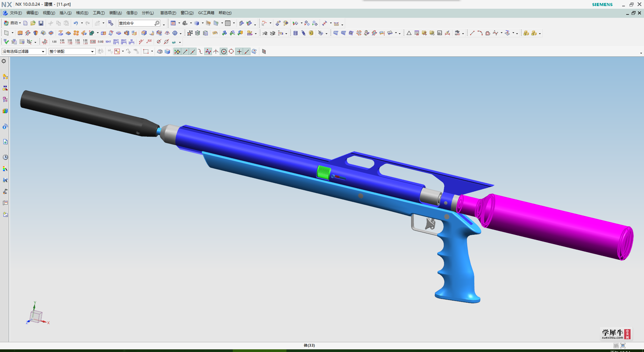Expand the 10H7 fit tolerance dropdown arrow
This screenshot has width=644, height=352.
click(x=463, y=33)
